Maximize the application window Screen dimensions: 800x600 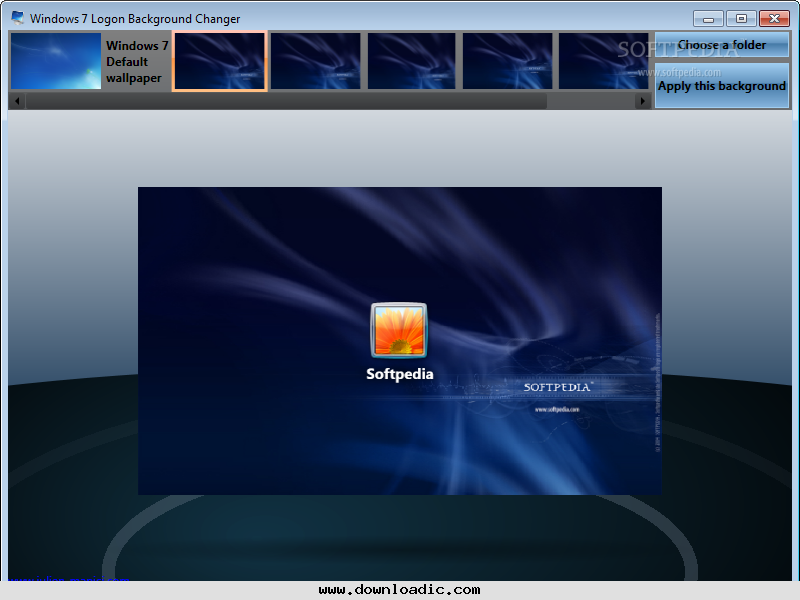(741, 17)
